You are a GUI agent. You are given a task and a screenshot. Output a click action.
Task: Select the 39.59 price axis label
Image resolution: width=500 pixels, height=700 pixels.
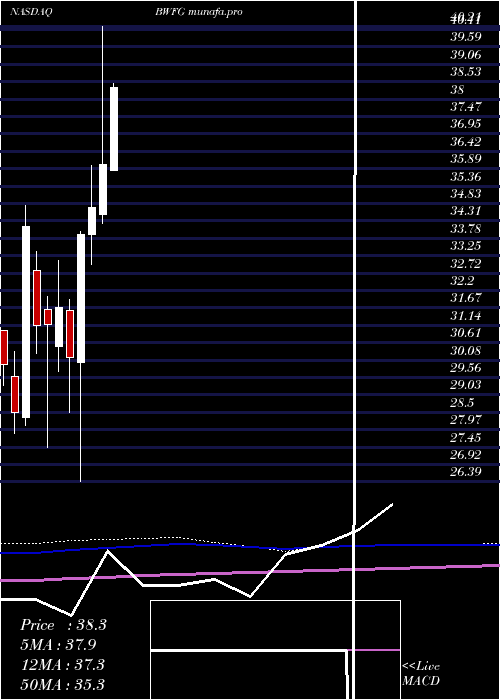tap(465, 37)
